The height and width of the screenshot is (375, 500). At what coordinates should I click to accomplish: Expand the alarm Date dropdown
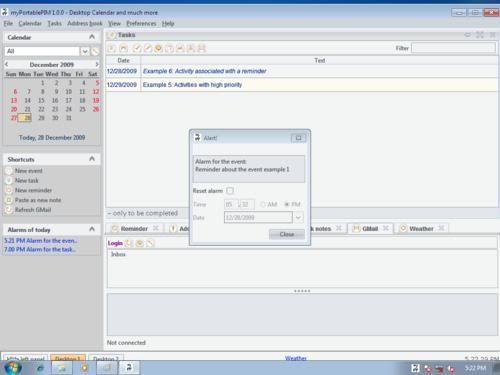pyautogui.click(x=298, y=218)
